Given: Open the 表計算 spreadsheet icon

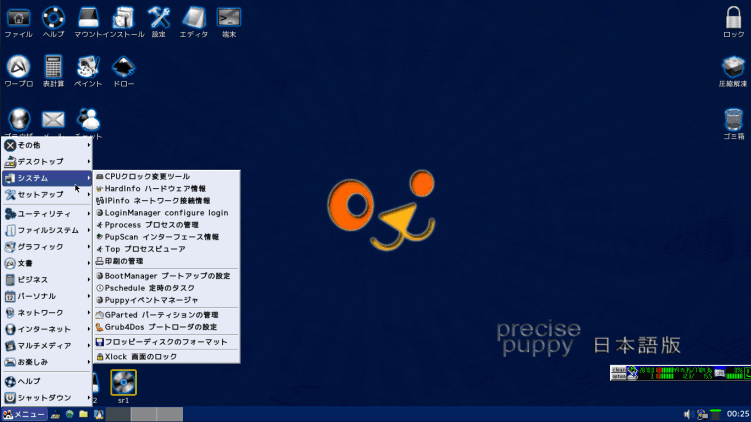Looking at the screenshot, I should tap(53, 71).
